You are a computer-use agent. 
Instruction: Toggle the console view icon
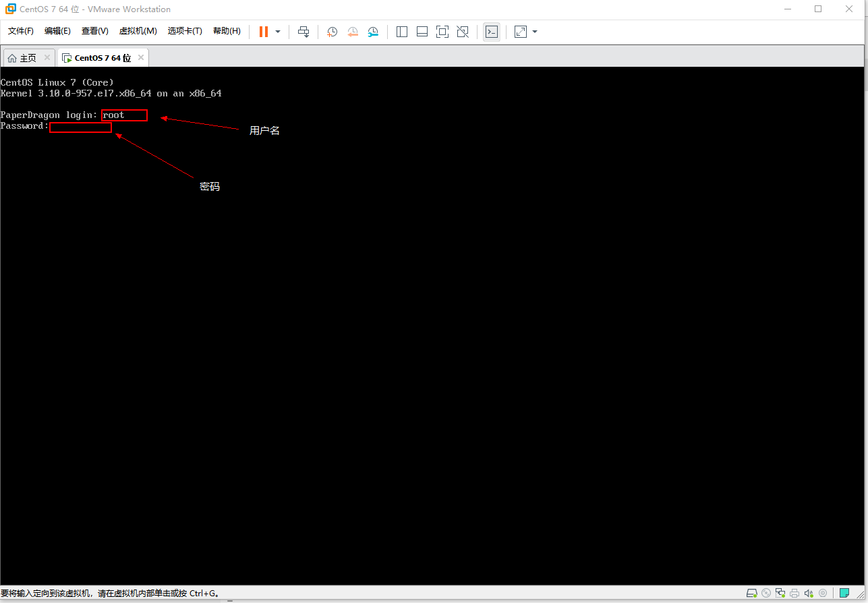[492, 32]
